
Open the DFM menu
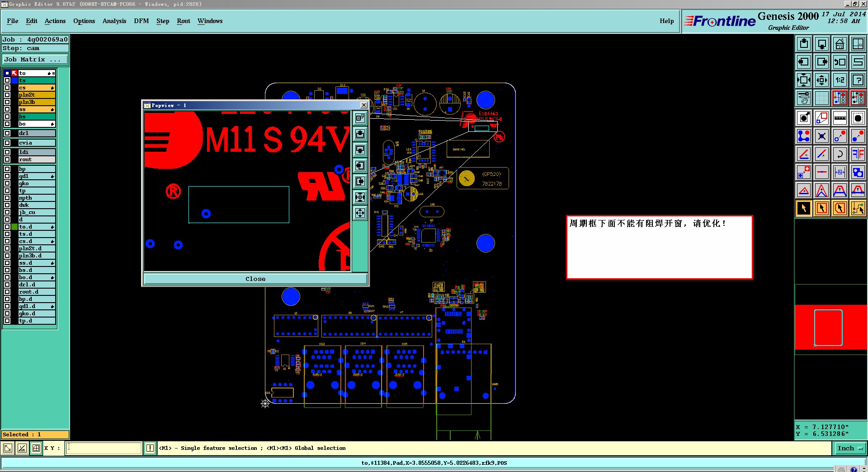click(142, 21)
